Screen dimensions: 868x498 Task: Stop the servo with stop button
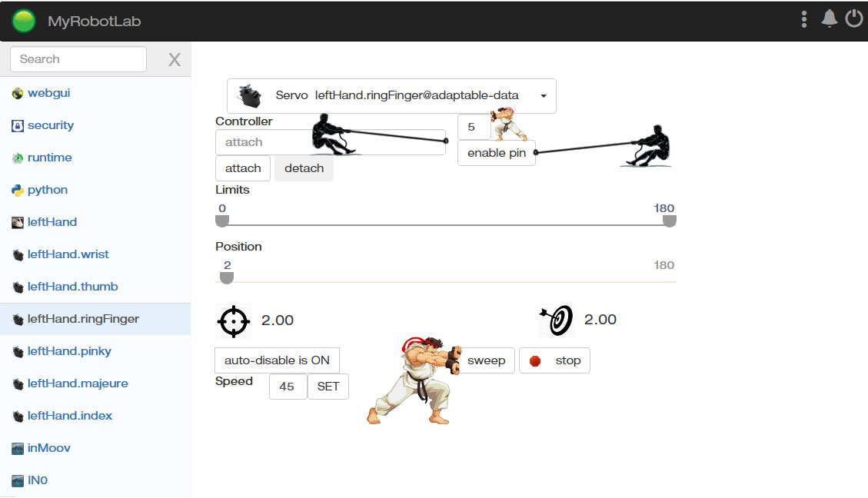554,360
